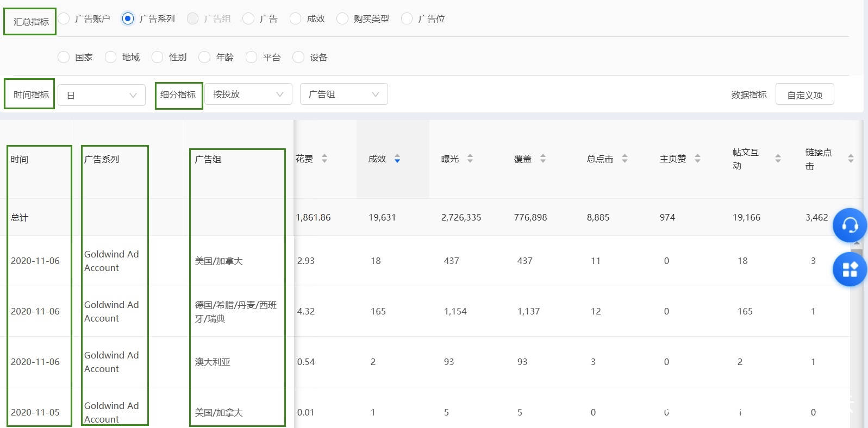Click total clicks value 8,885
This screenshot has width=868, height=428.
(598, 217)
